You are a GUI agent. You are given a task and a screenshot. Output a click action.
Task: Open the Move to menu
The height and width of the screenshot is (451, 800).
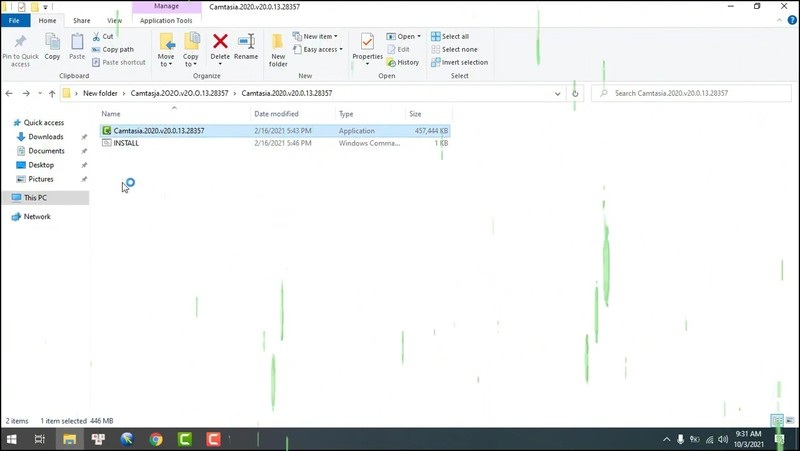click(x=166, y=50)
